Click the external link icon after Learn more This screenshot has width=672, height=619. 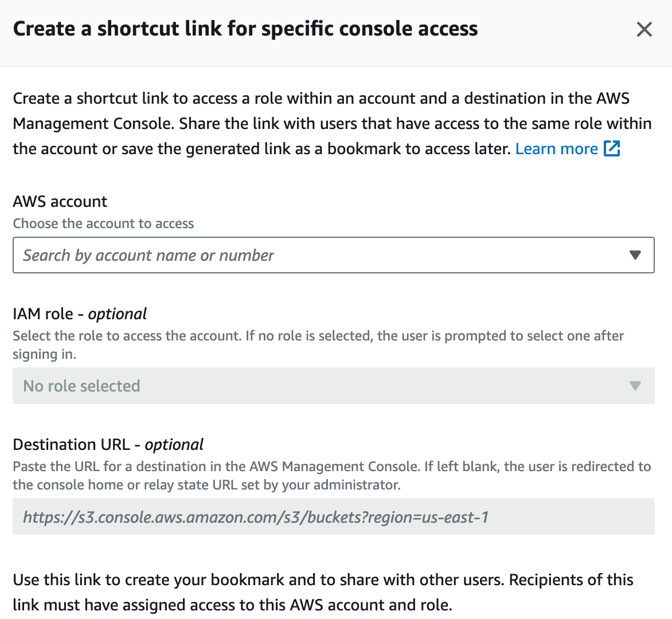612,148
